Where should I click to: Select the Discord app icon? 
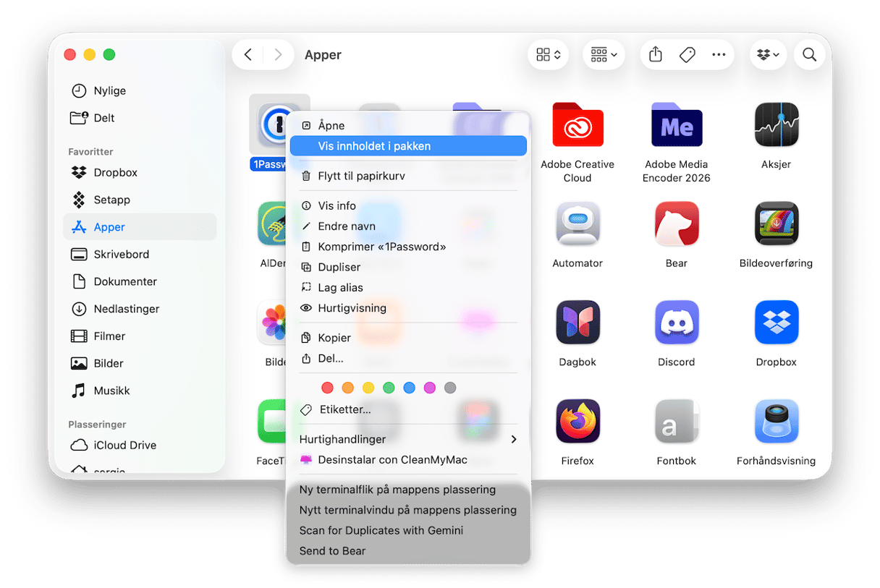pyautogui.click(x=677, y=323)
